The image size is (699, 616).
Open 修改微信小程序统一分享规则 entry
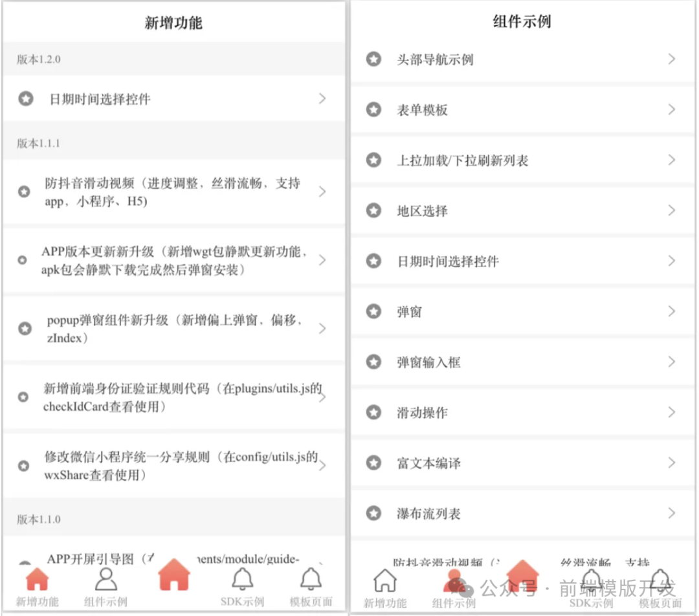[x=174, y=466]
